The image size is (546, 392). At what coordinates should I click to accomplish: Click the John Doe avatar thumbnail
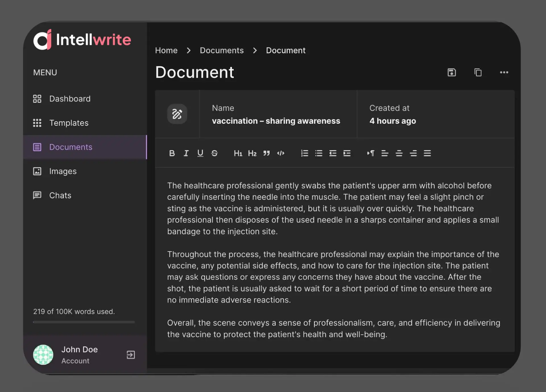pos(43,354)
